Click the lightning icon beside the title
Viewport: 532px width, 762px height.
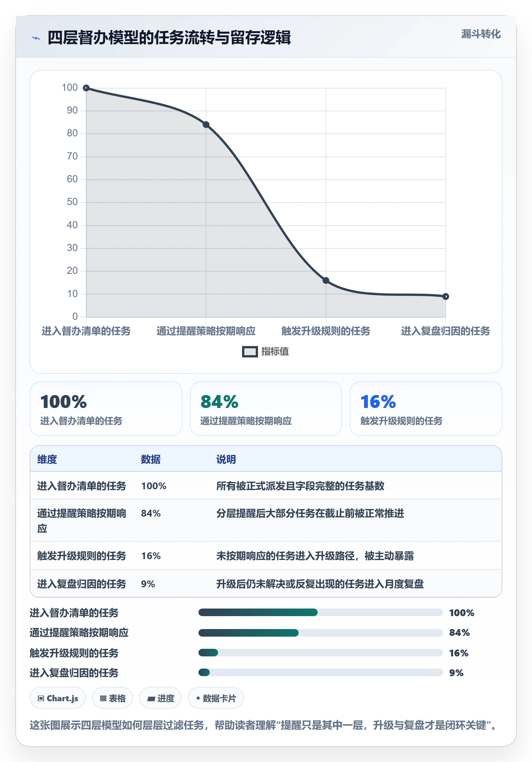pos(36,38)
